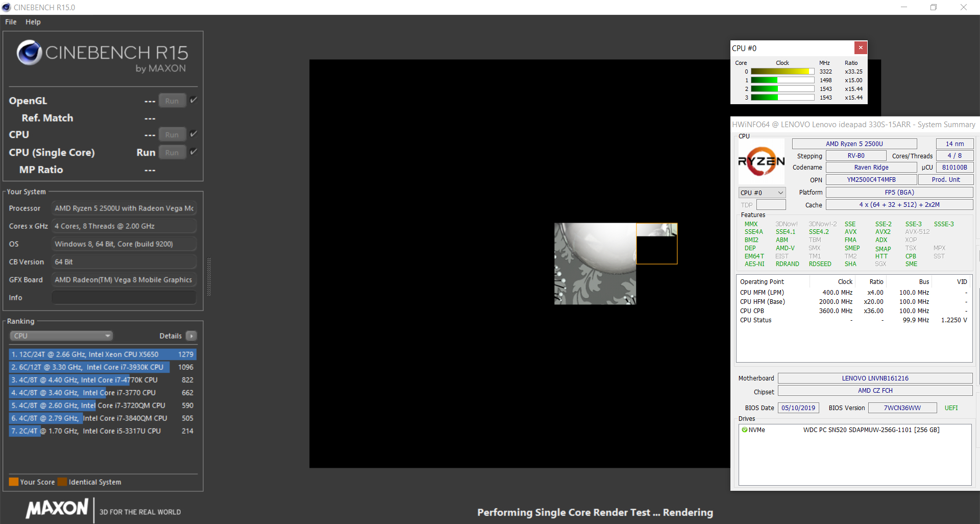980x524 pixels.
Task: Select ranking entry Intel Xeon CPU X5650
Action: coord(102,354)
